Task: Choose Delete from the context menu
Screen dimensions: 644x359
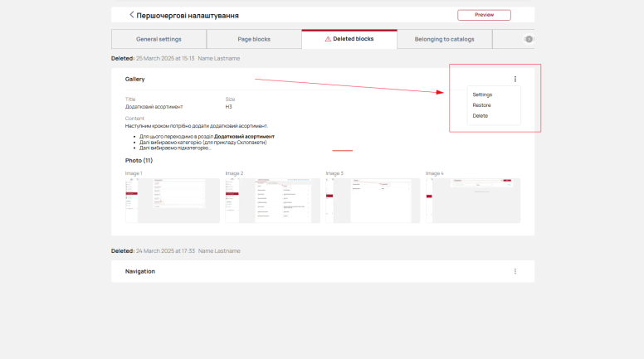Action: point(481,116)
